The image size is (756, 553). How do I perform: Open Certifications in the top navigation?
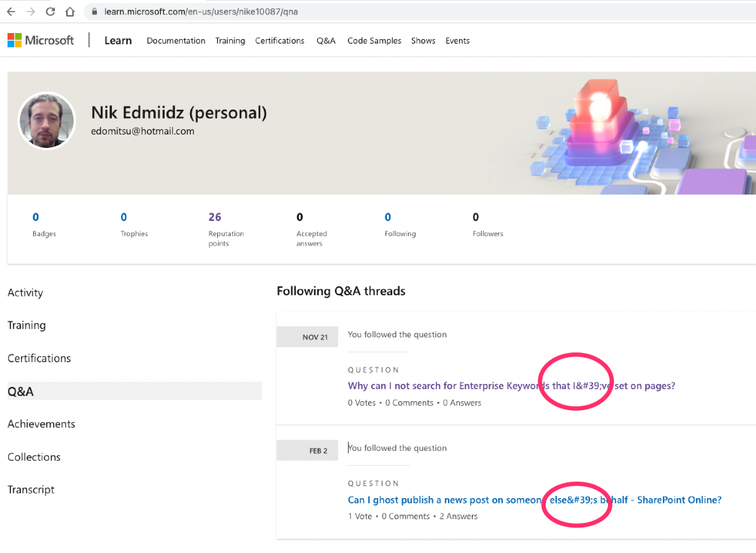point(280,41)
